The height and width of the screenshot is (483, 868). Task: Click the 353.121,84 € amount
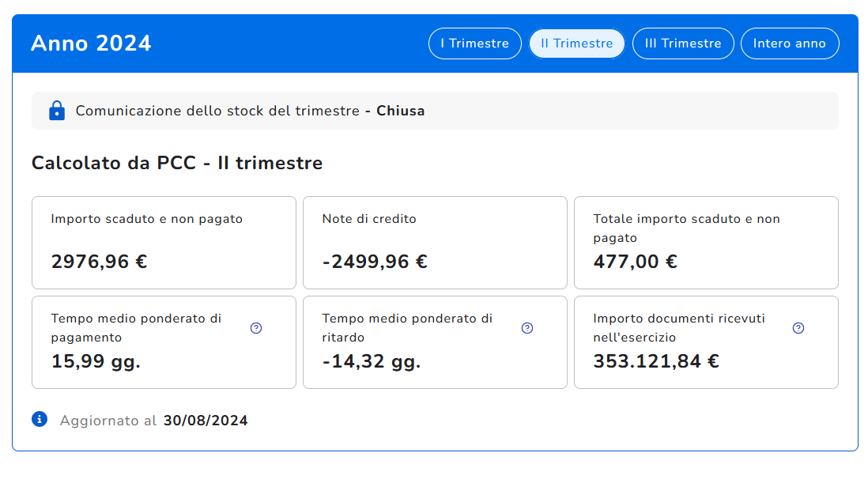point(656,361)
